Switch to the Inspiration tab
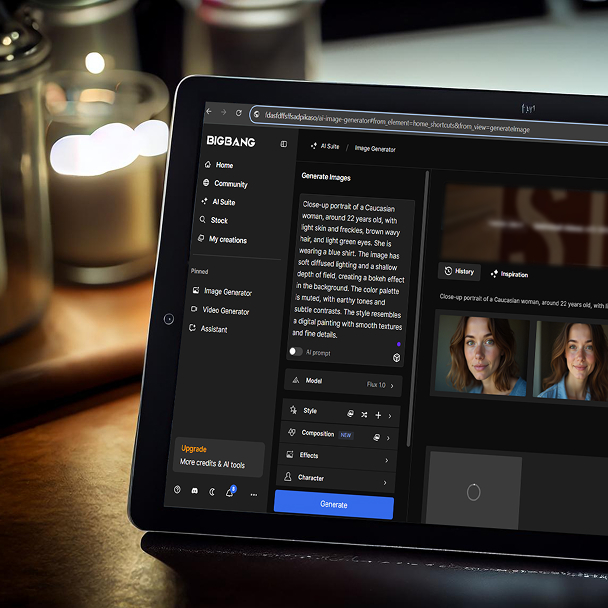The height and width of the screenshot is (608, 608). click(510, 274)
